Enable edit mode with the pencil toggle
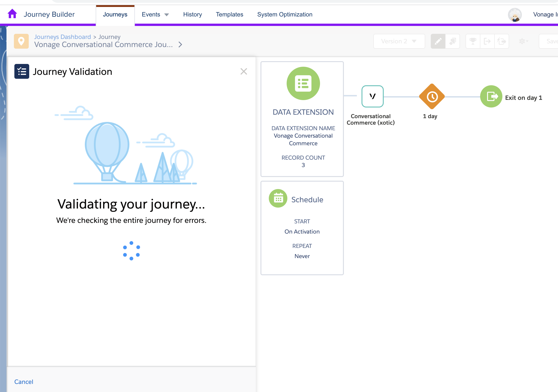 pyautogui.click(x=438, y=41)
